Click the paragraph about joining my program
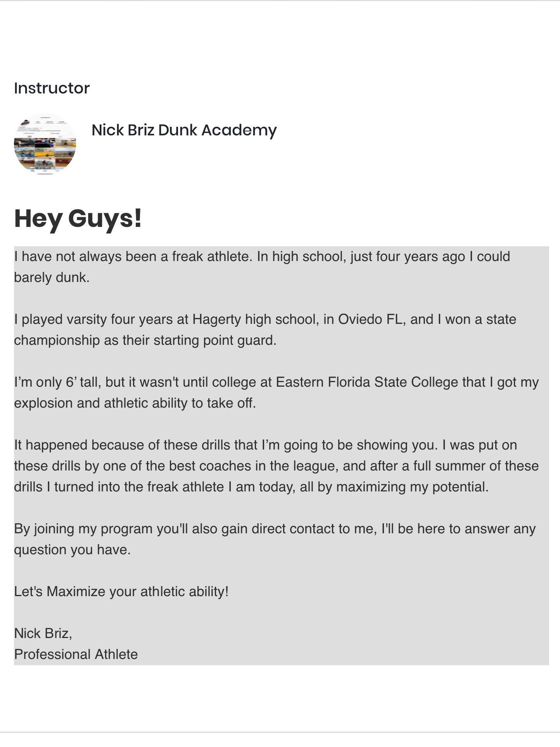 (x=275, y=539)
